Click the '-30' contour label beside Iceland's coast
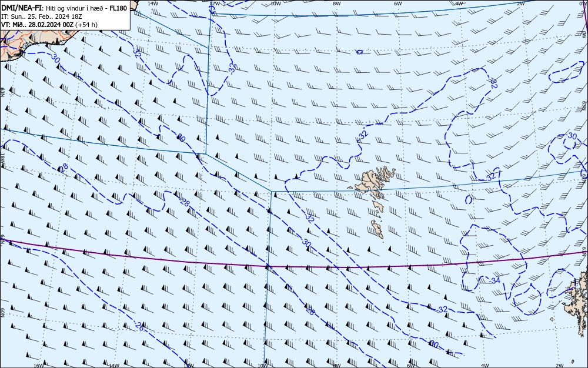 point(55,58)
